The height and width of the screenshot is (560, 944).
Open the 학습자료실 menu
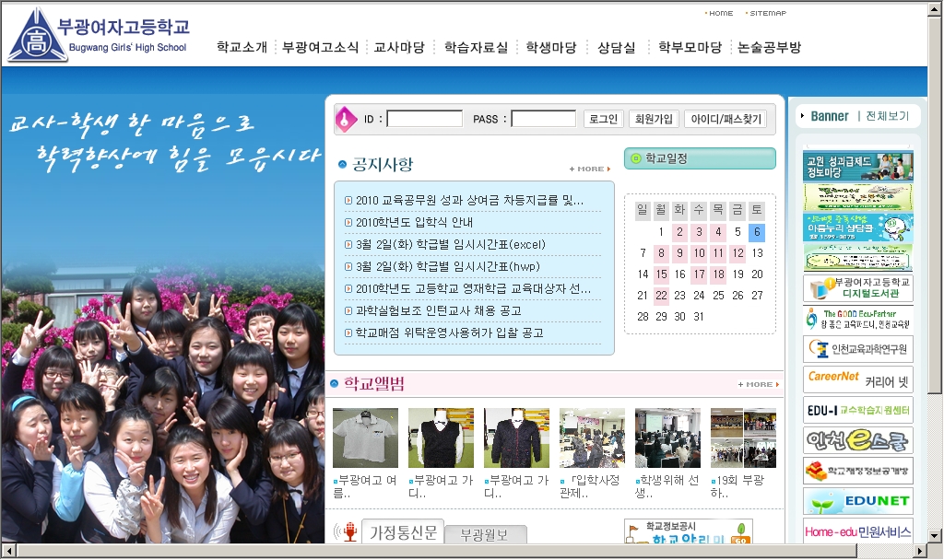pyautogui.click(x=476, y=47)
